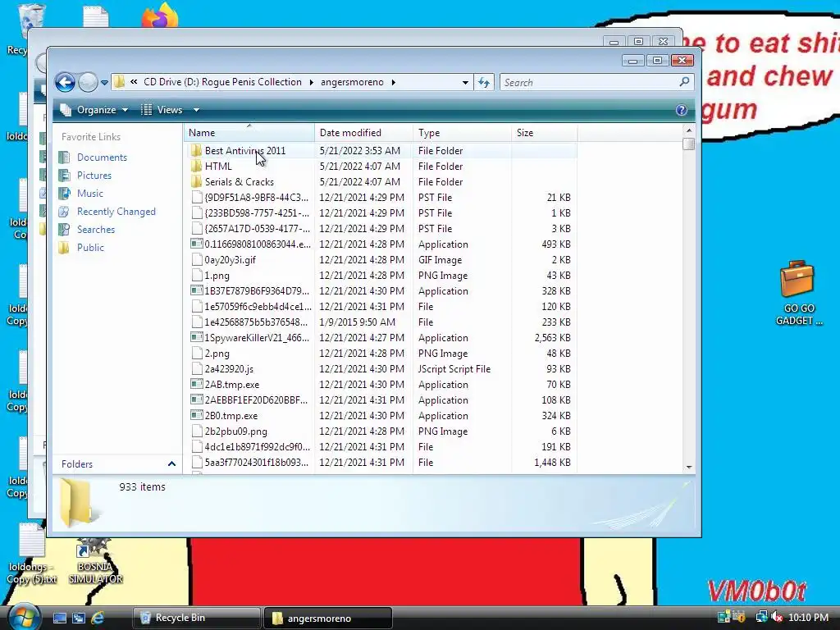840x630 pixels.
Task: Select the 0.11669808100863044 application icon
Action: tap(197, 244)
